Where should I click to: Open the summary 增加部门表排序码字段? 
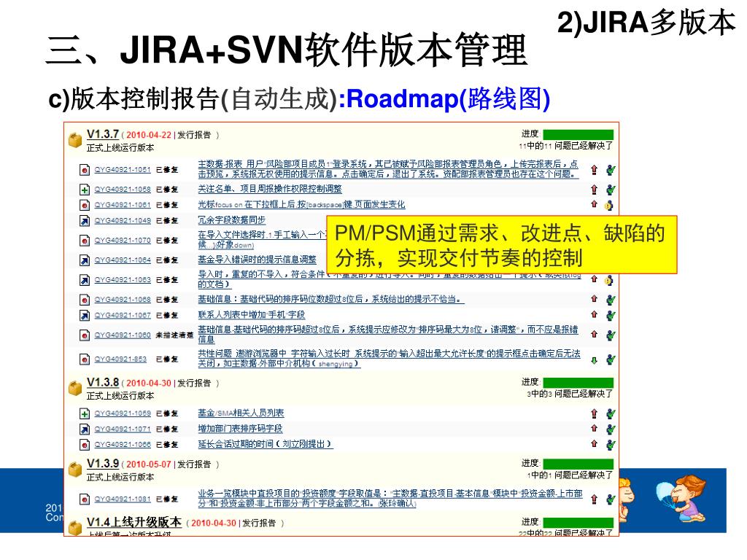pos(240,429)
